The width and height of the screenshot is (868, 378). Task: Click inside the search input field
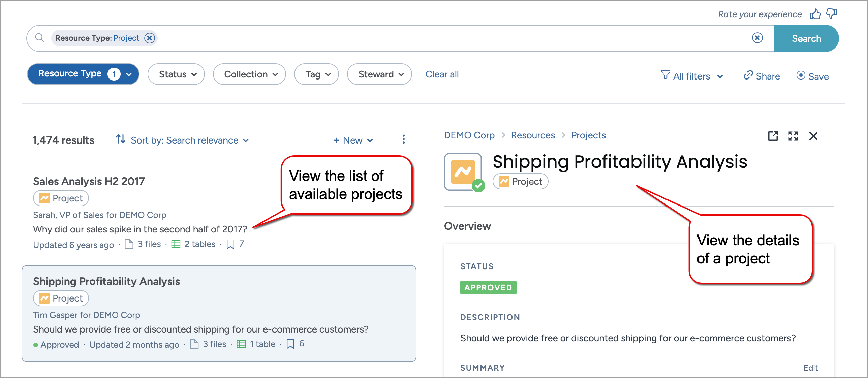coord(438,38)
